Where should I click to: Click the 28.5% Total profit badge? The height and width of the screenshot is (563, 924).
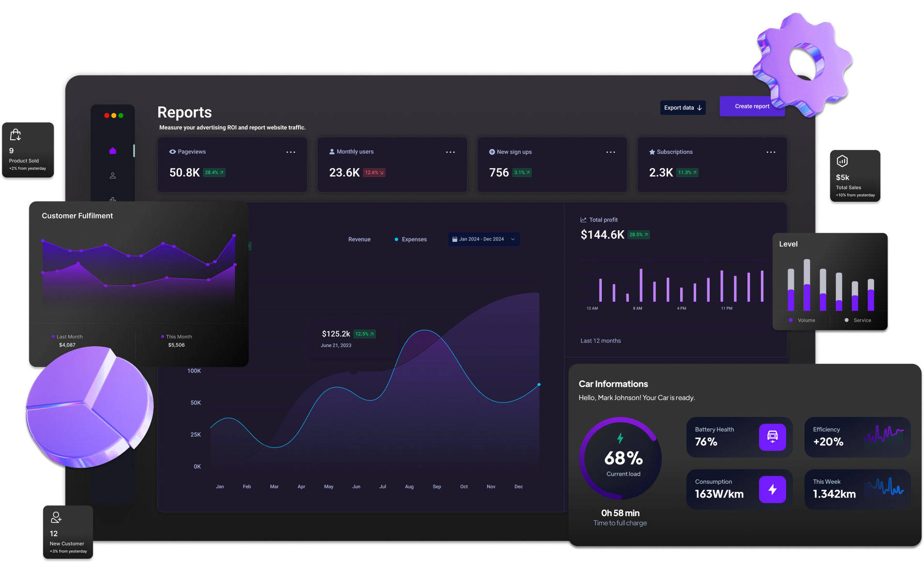click(x=639, y=235)
